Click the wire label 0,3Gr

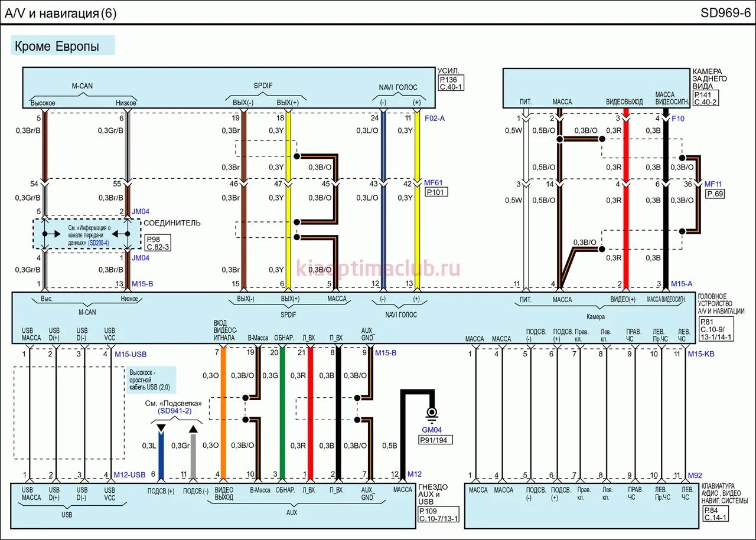click(x=180, y=446)
